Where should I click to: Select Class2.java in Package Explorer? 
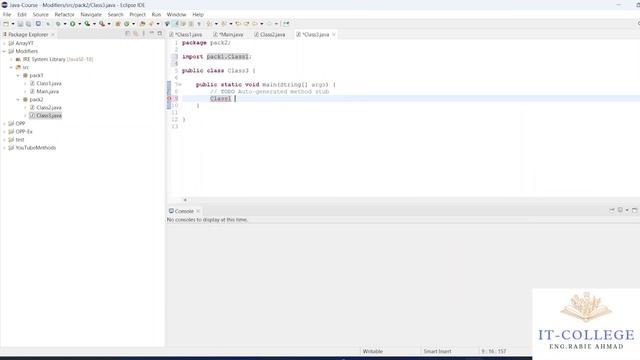coord(49,107)
